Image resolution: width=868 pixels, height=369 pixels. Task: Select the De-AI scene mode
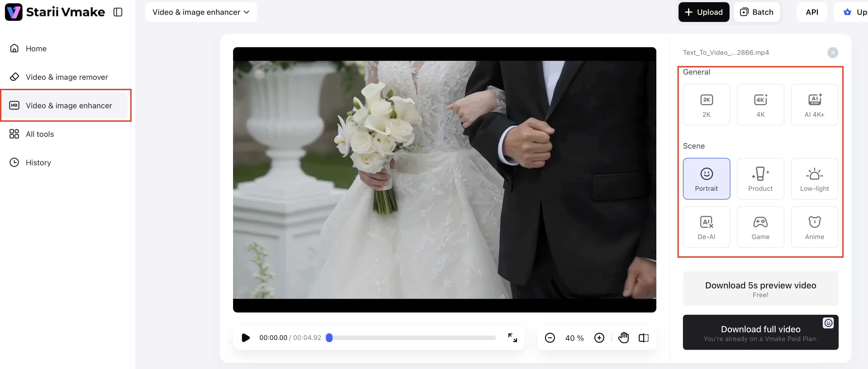click(x=707, y=227)
